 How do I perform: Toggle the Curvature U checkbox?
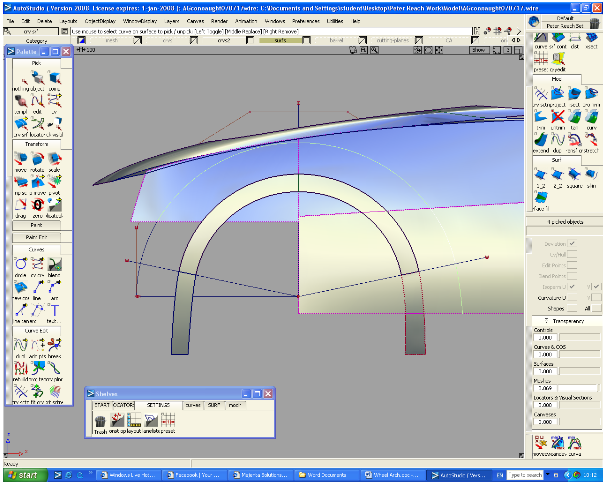572,297
